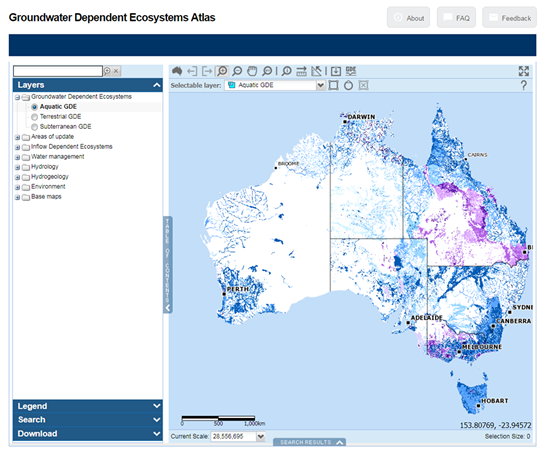Click the Base maps group name

click(x=46, y=197)
